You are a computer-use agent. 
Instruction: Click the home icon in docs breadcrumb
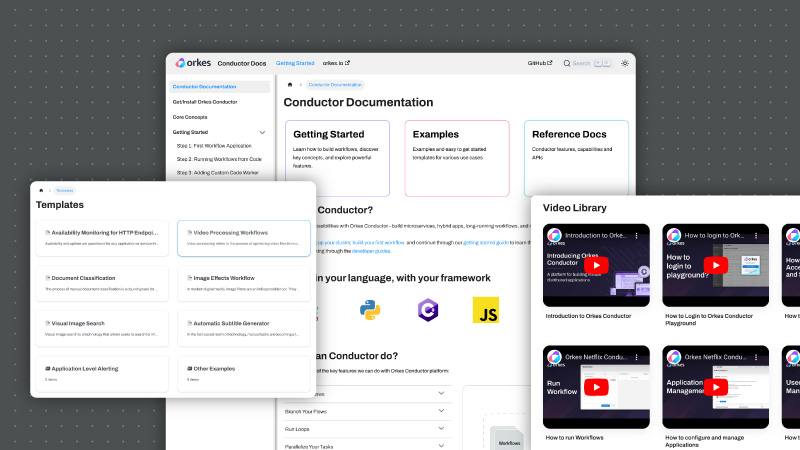(290, 85)
